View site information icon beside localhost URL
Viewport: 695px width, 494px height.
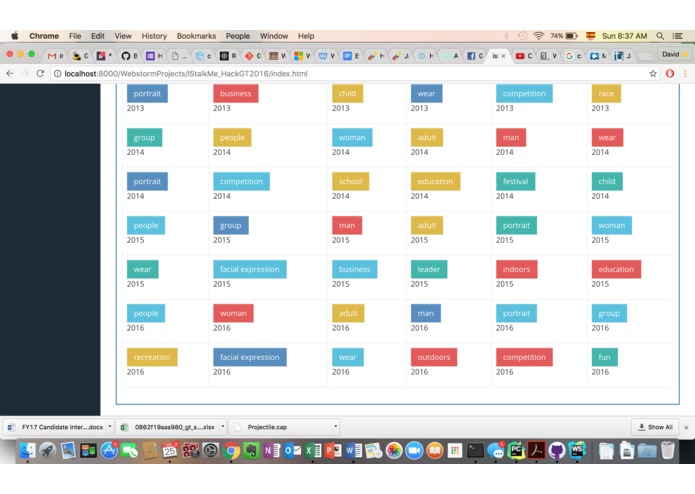pyautogui.click(x=58, y=74)
